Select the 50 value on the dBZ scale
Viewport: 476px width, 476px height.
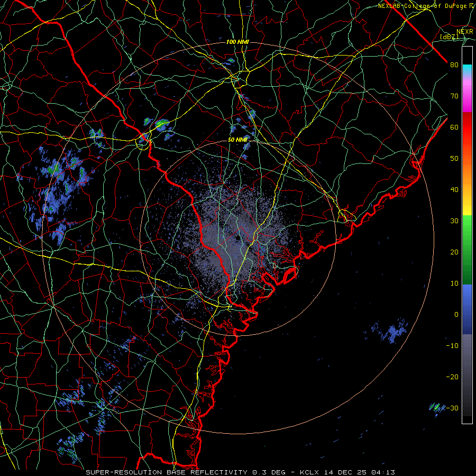(454, 159)
